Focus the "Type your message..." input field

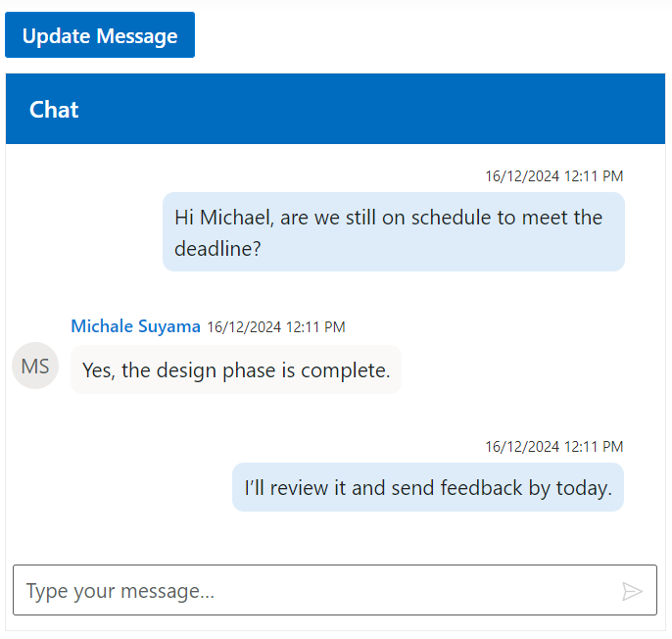pos(313,591)
